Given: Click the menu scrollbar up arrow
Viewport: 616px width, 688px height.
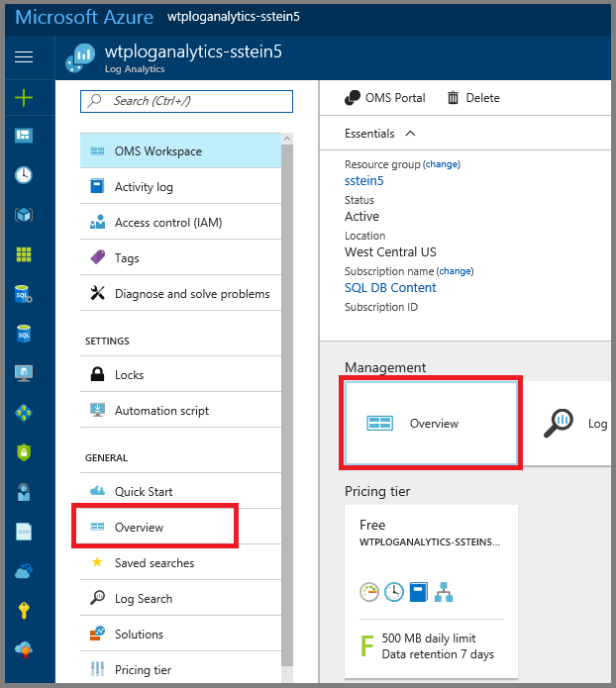Looking at the screenshot, I should tap(287, 139).
